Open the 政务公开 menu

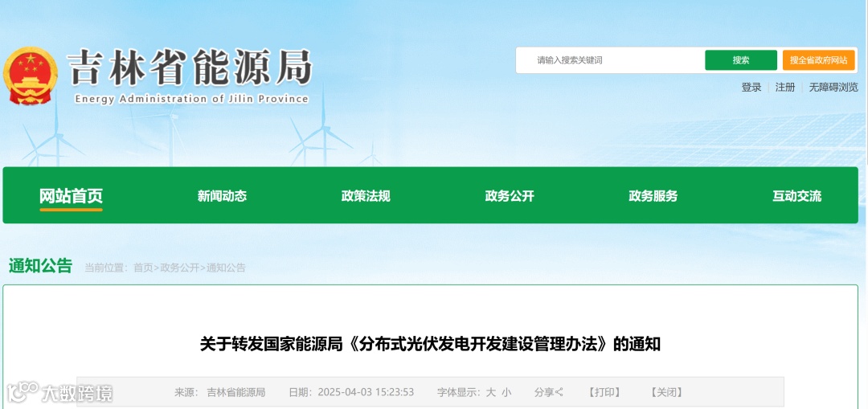point(510,196)
